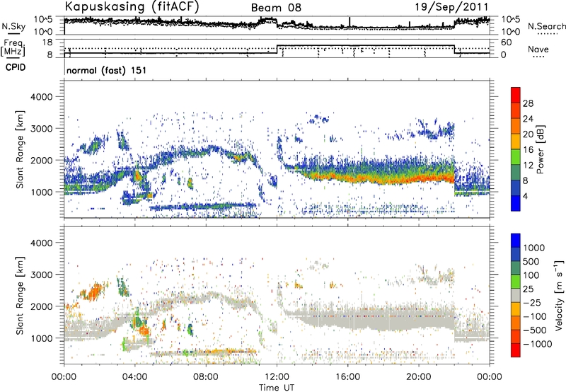Click the '60' Nave axis tick
The height and width of the screenshot is (392, 566).
point(507,42)
